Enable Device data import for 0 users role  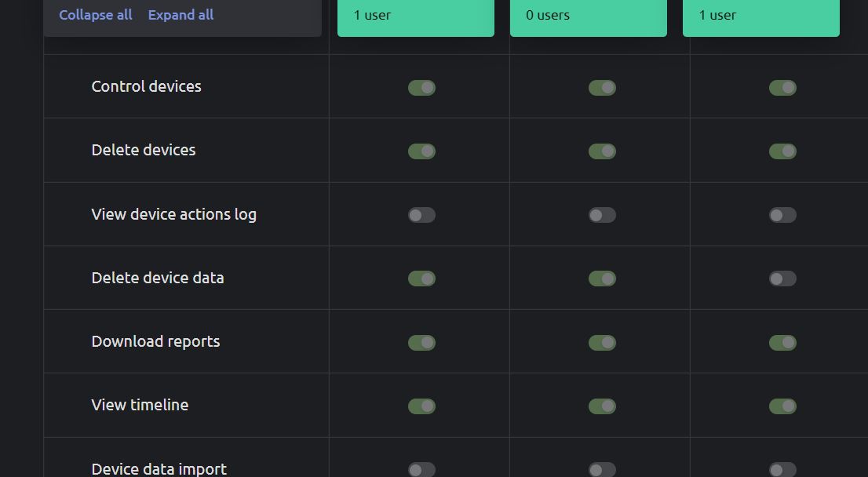coord(602,469)
